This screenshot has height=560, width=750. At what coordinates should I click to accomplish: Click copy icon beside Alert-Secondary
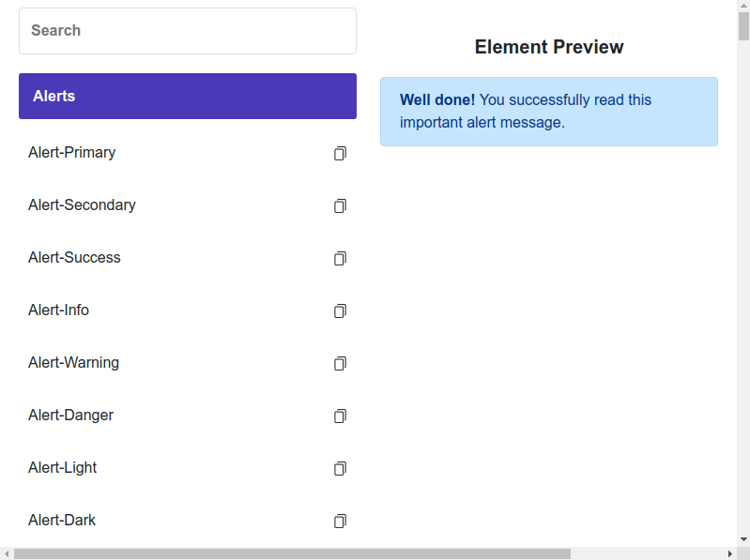[x=340, y=205]
